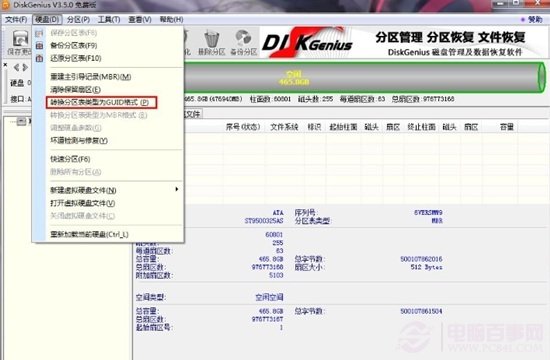Click the 标识 column header
The height and width of the screenshot is (360, 550).
click(x=314, y=127)
